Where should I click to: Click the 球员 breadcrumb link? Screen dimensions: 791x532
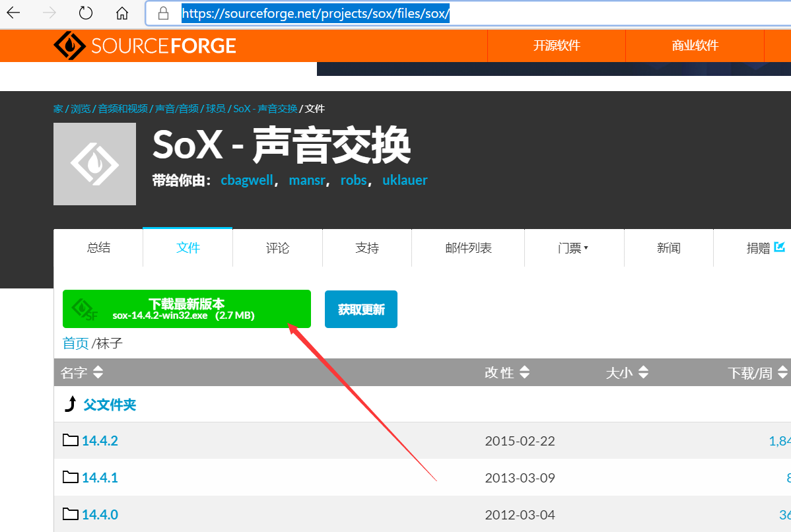[215, 108]
